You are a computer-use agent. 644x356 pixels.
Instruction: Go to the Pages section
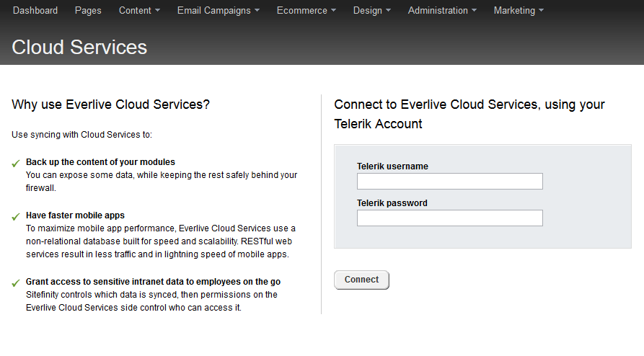pos(88,10)
